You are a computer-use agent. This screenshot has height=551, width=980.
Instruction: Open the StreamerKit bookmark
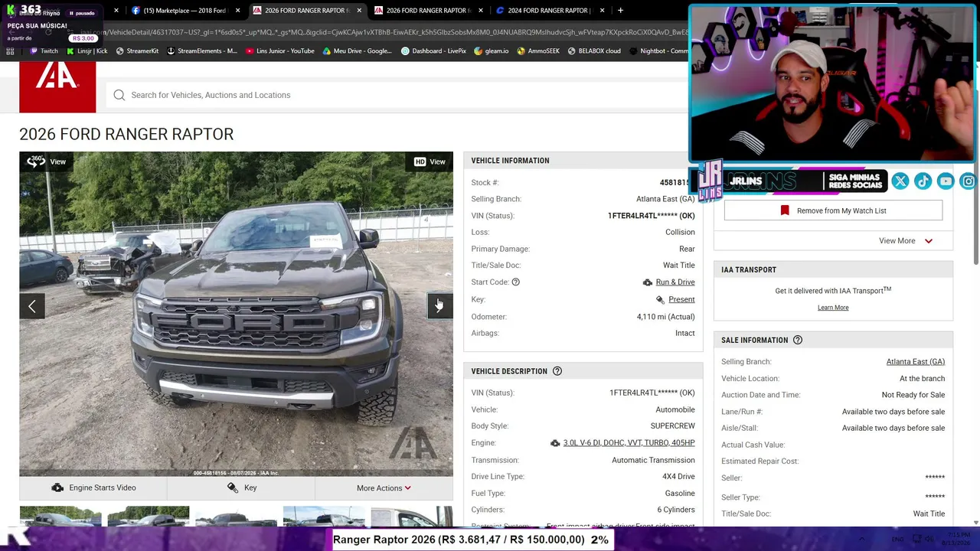(x=137, y=51)
